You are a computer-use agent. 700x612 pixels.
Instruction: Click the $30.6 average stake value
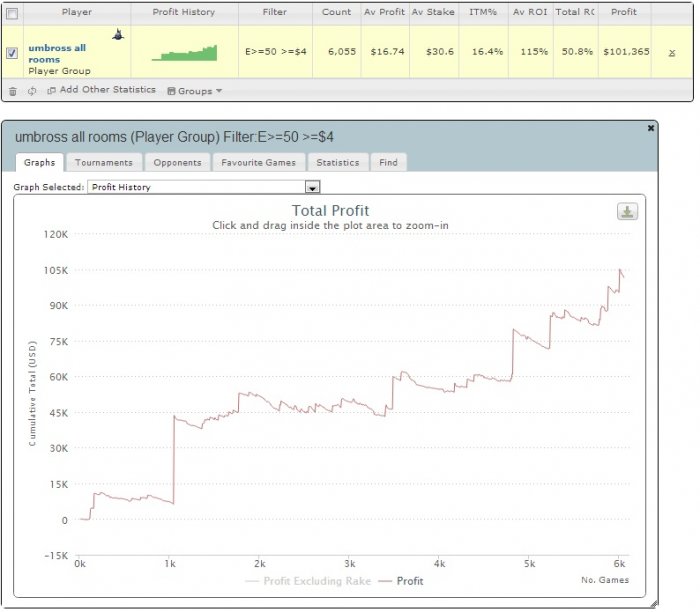[440, 52]
